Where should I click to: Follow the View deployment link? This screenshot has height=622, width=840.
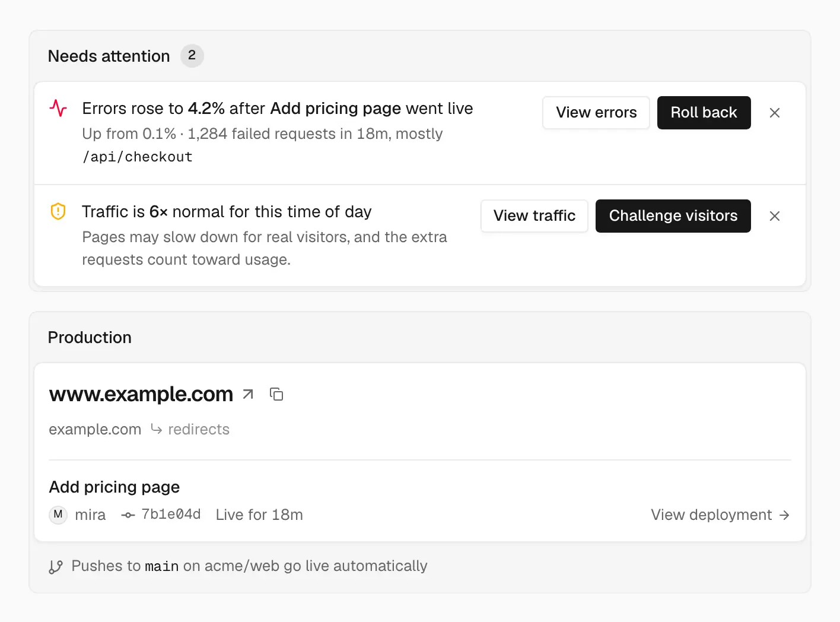point(720,515)
